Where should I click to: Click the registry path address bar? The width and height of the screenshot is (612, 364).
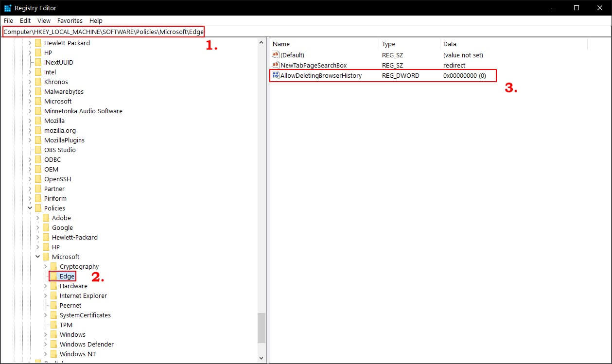[306, 32]
